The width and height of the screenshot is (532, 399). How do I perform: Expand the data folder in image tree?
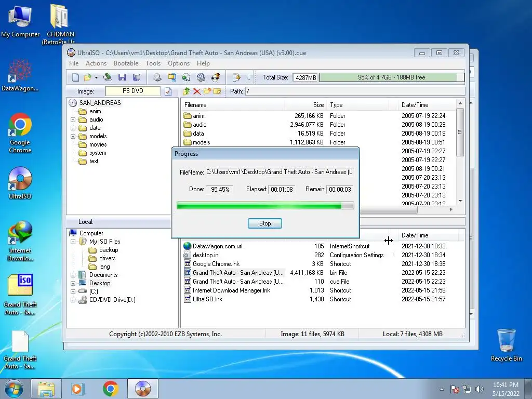tap(73, 128)
